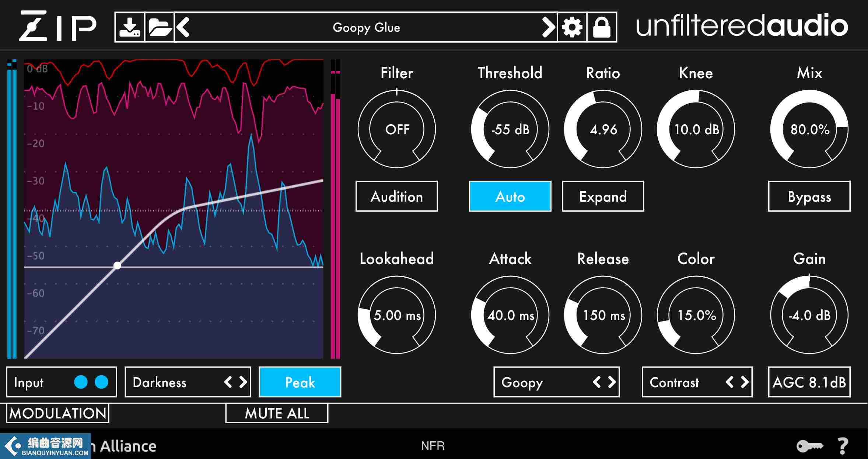Toggle the first blue Input channel dot
This screenshot has height=459, width=868.
81,382
